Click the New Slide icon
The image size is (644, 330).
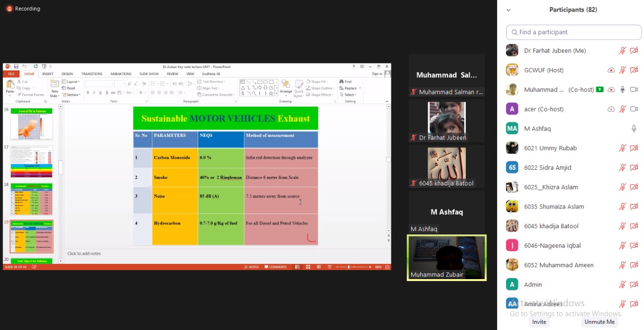pos(55,85)
